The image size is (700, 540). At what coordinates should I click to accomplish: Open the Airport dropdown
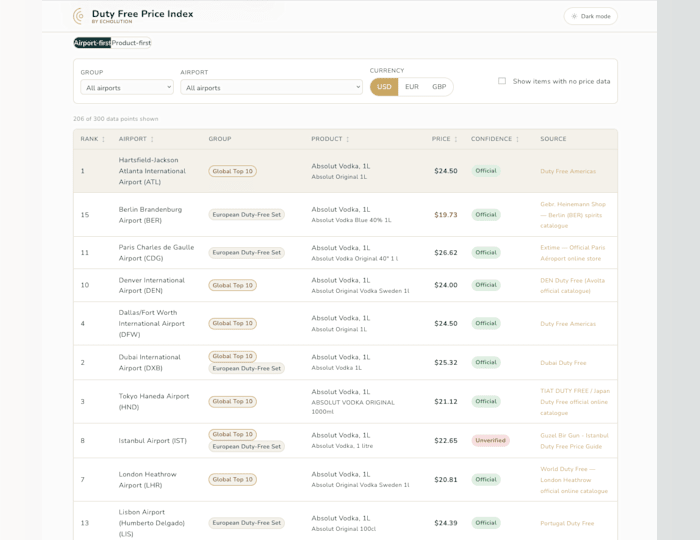[271, 87]
